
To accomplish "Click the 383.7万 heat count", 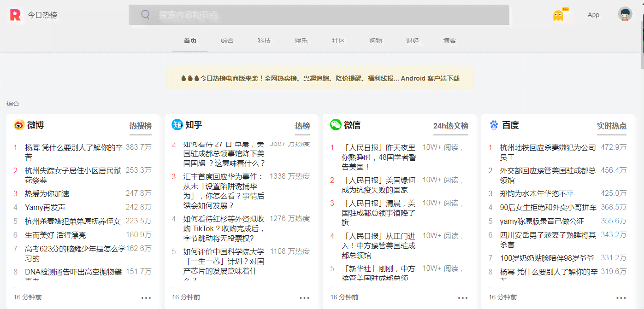I will point(139,147).
